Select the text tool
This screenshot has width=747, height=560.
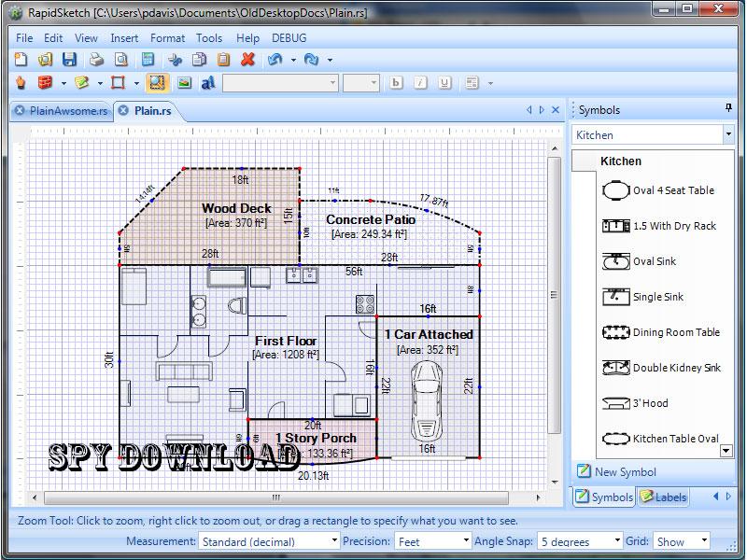pyautogui.click(x=208, y=83)
